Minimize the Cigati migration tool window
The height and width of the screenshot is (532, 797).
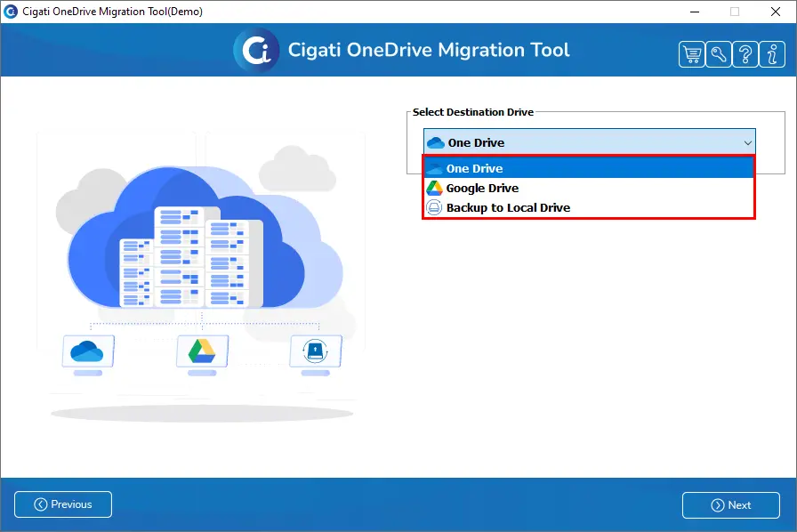pyautogui.click(x=695, y=12)
